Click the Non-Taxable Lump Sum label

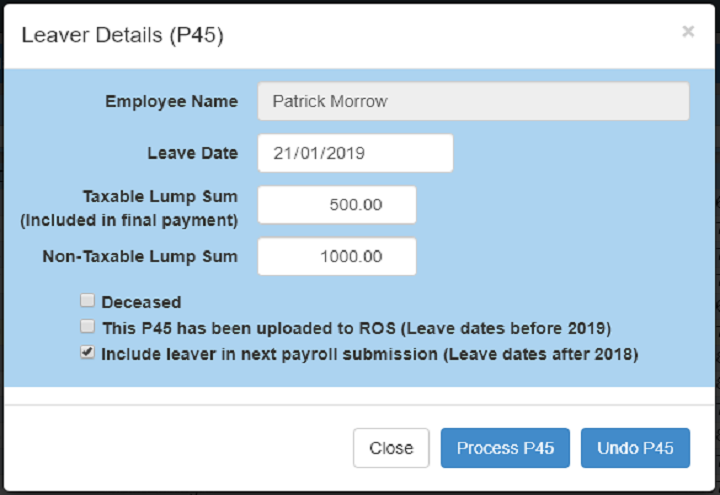pos(140,256)
